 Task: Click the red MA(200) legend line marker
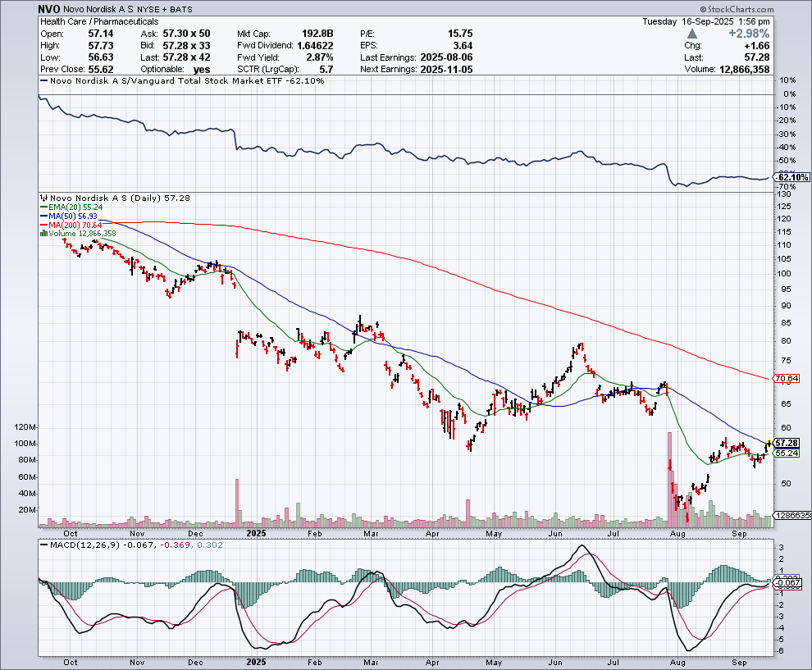click(x=44, y=225)
